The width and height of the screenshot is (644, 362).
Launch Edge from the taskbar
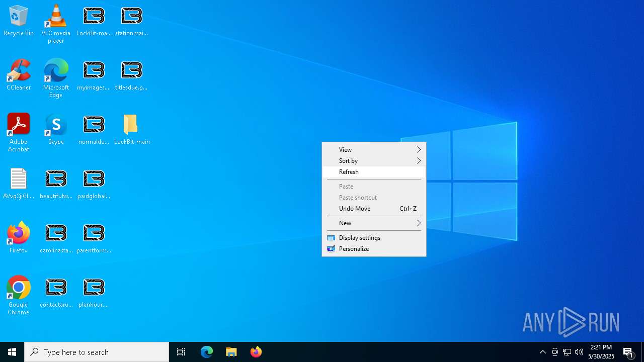tap(207, 352)
